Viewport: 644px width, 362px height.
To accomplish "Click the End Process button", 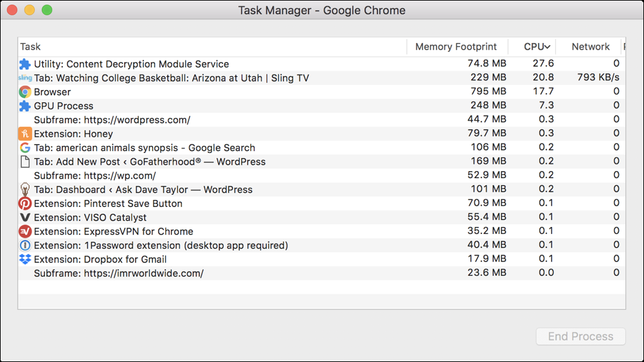I will coord(581,336).
